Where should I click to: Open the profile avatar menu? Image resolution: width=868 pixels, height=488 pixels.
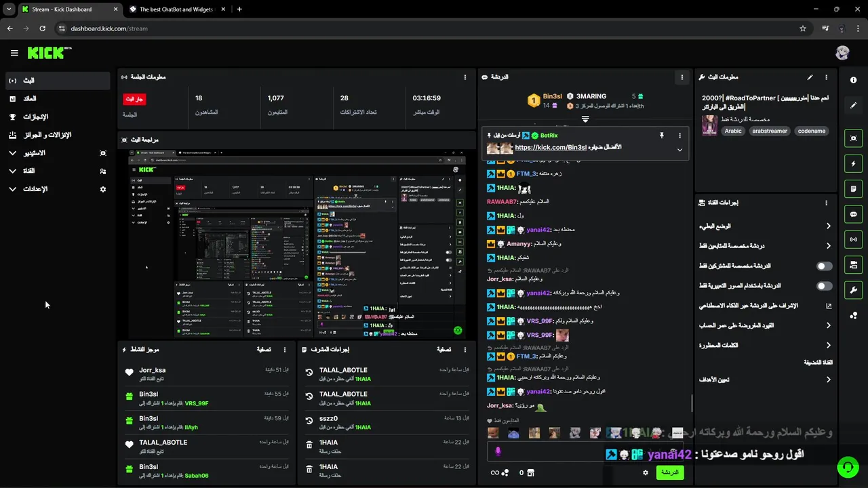click(x=842, y=53)
